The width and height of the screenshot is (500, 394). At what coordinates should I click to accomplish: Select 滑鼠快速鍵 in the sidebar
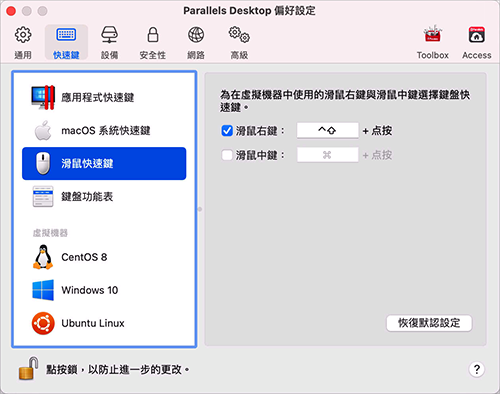pos(104,163)
